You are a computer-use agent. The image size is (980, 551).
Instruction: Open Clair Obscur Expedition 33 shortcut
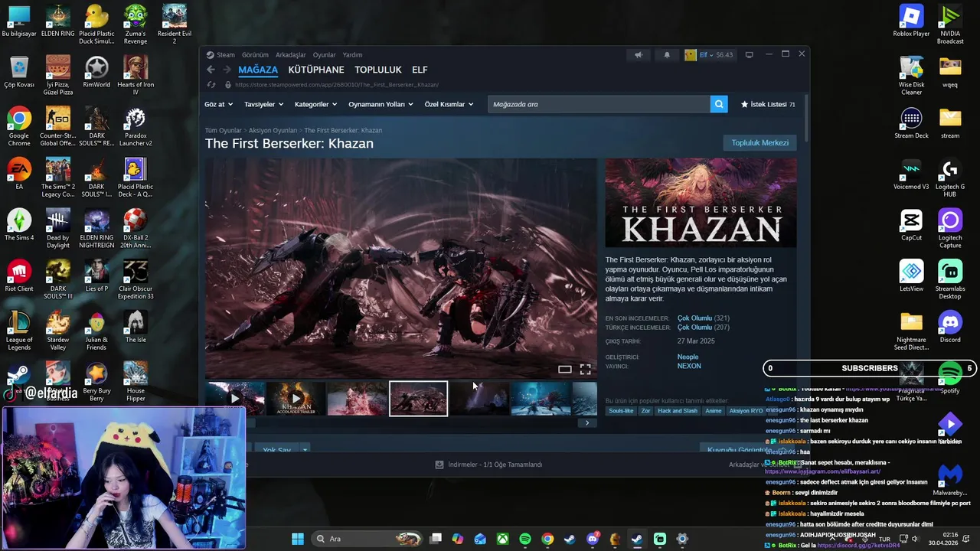pyautogui.click(x=136, y=279)
